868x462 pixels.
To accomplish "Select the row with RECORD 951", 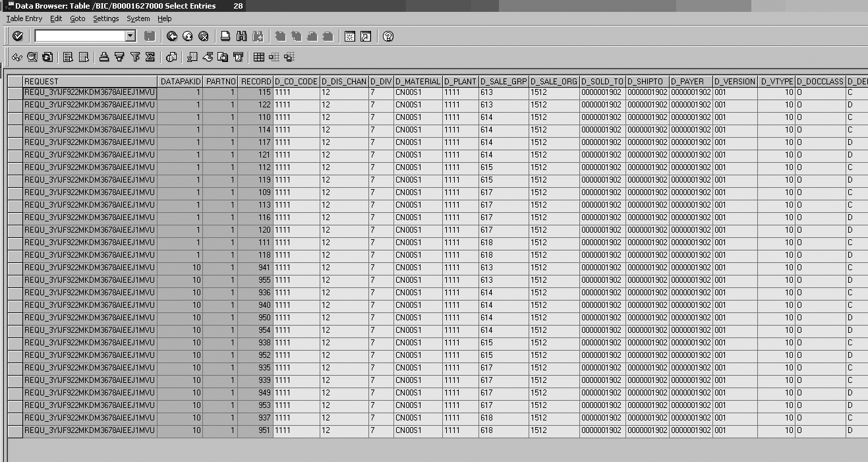I will (x=15, y=431).
